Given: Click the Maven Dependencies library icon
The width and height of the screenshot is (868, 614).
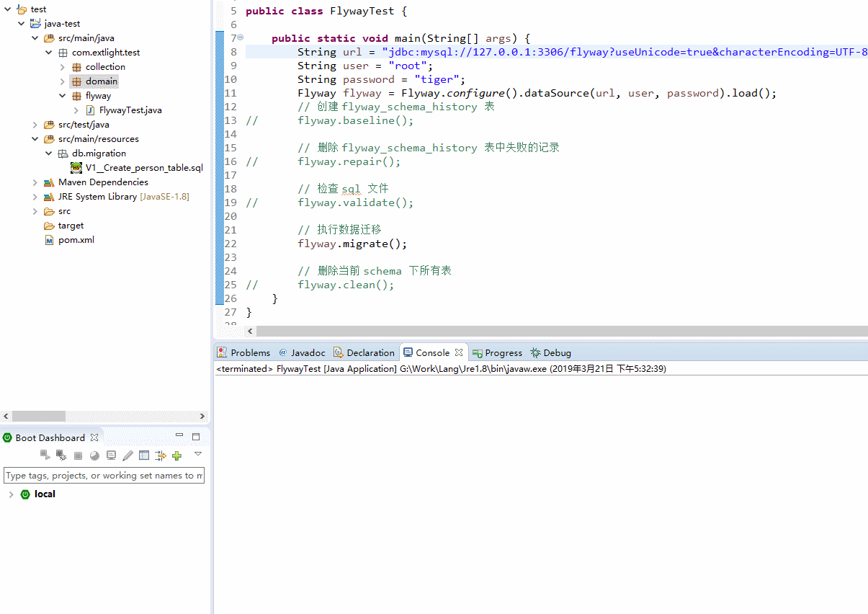Looking at the screenshot, I should click(x=49, y=182).
